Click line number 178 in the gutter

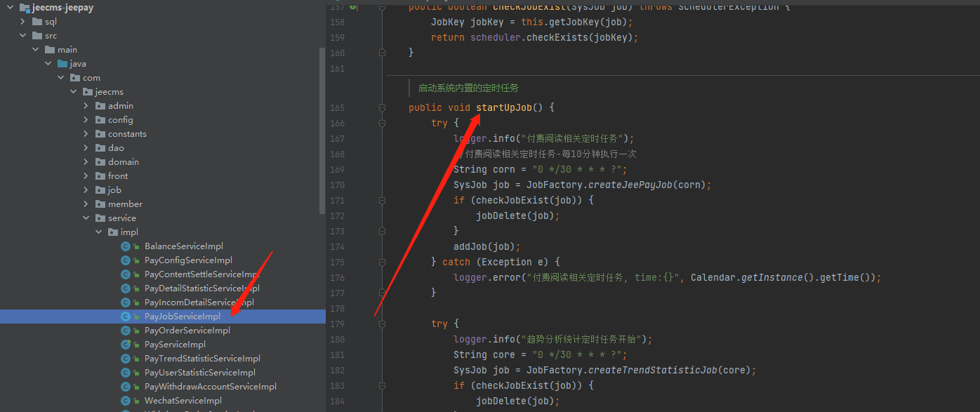click(x=337, y=308)
